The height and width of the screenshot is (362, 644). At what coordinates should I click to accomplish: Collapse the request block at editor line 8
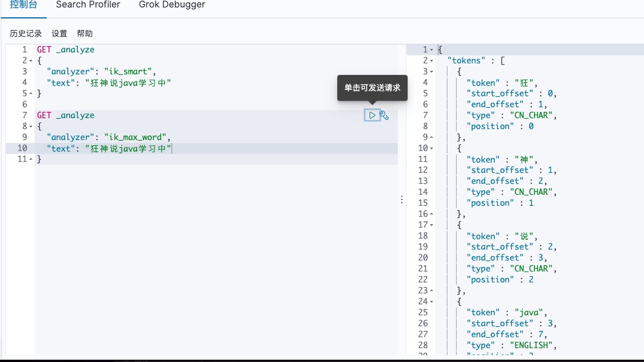pos(31,126)
